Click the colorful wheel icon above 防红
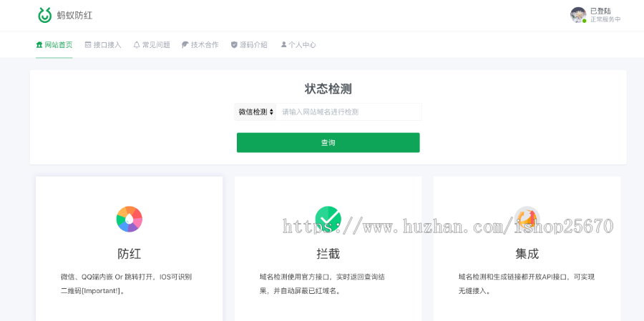The height and width of the screenshot is (321, 644). pos(129,219)
